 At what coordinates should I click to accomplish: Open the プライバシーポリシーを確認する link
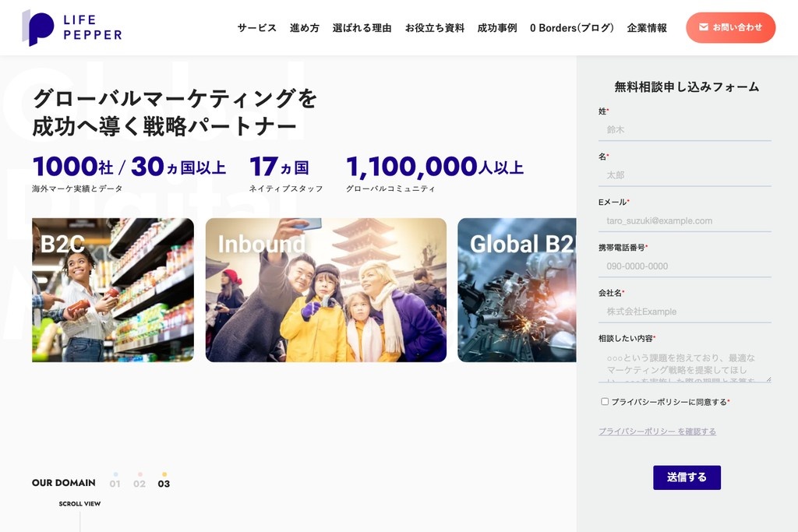click(657, 432)
